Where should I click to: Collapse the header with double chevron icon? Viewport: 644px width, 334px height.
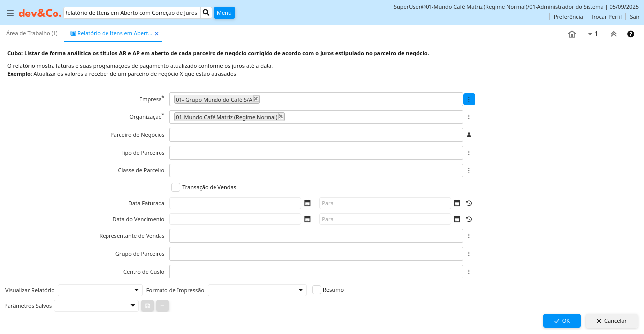click(x=613, y=34)
